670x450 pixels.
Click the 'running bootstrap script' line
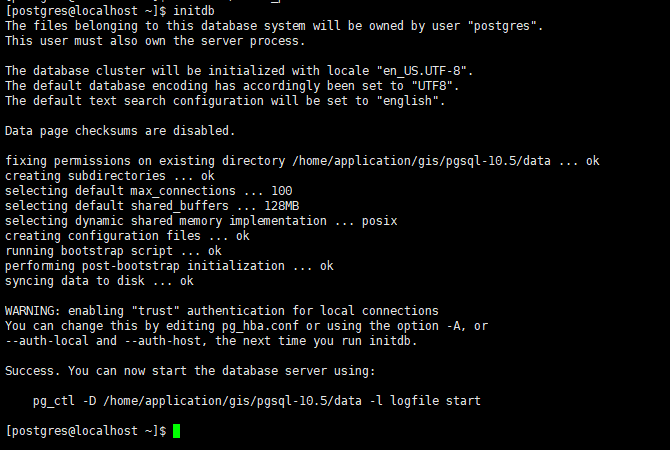(x=92, y=251)
